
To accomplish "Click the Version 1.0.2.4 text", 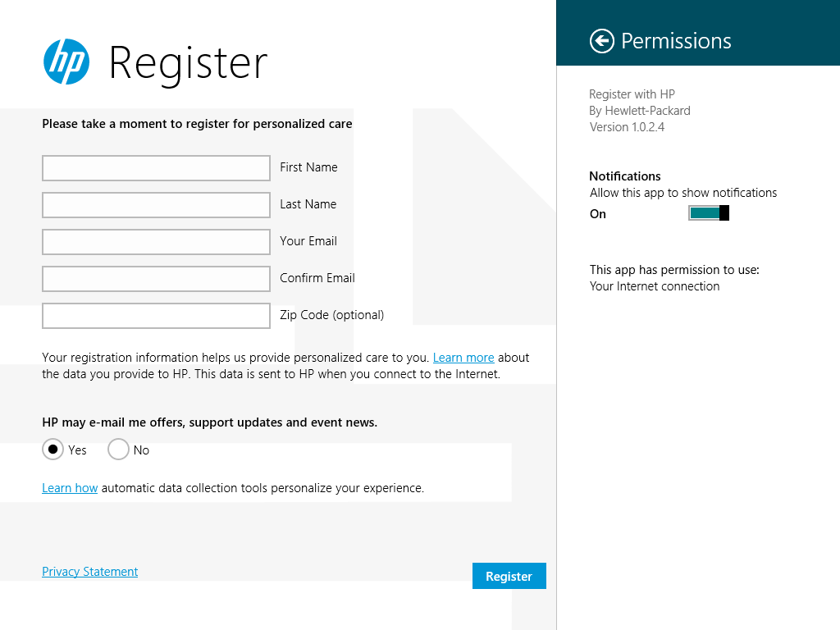I will click(627, 127).
